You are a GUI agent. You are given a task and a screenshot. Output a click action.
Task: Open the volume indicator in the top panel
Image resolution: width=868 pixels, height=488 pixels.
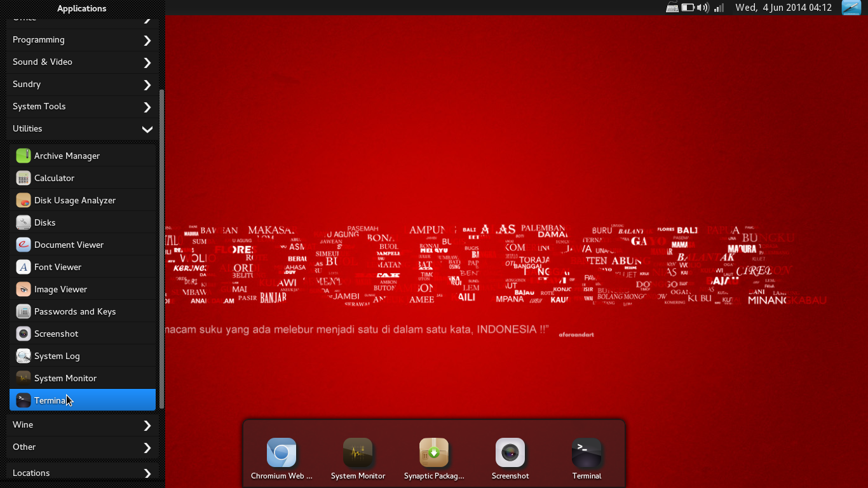coord(703,8)
